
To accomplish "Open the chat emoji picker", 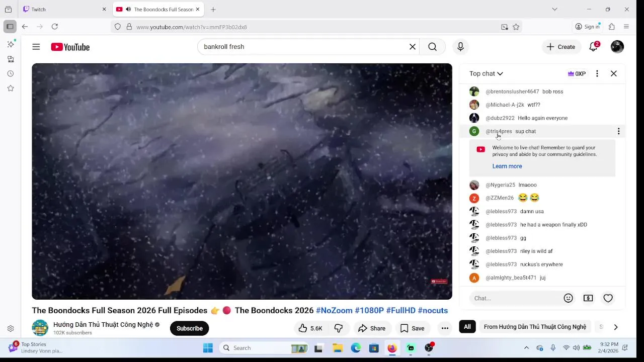I will 569,298.
